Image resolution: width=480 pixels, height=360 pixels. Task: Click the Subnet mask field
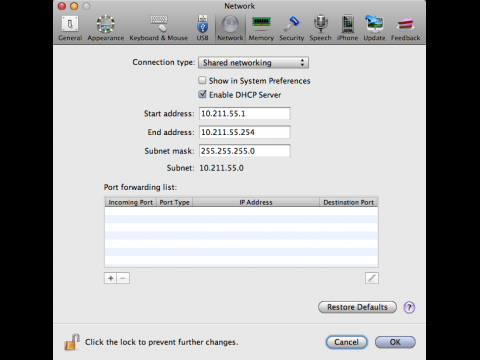pyautogui.click(x=245, y=151)
